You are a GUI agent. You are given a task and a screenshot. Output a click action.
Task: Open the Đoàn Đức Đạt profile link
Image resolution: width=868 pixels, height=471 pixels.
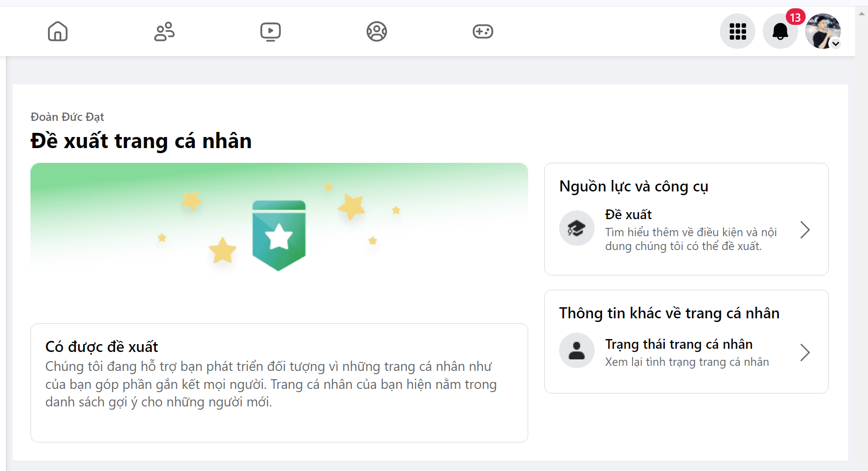point(66,117)
